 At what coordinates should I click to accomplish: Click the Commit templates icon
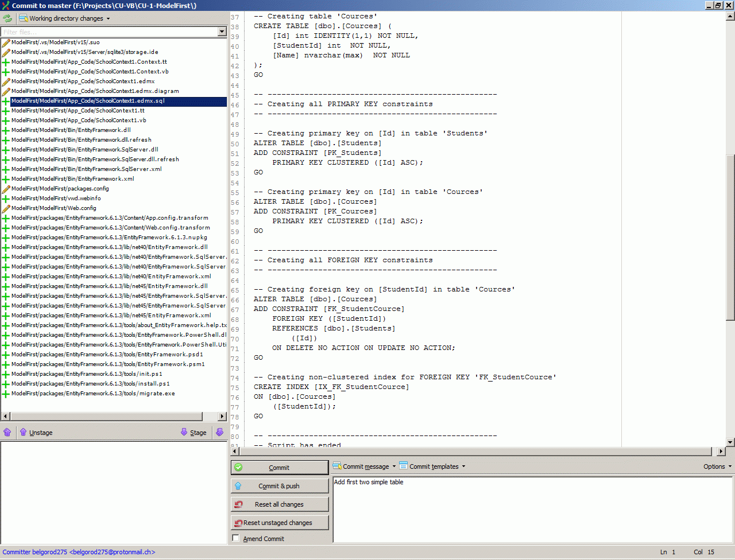click(404, 466)
